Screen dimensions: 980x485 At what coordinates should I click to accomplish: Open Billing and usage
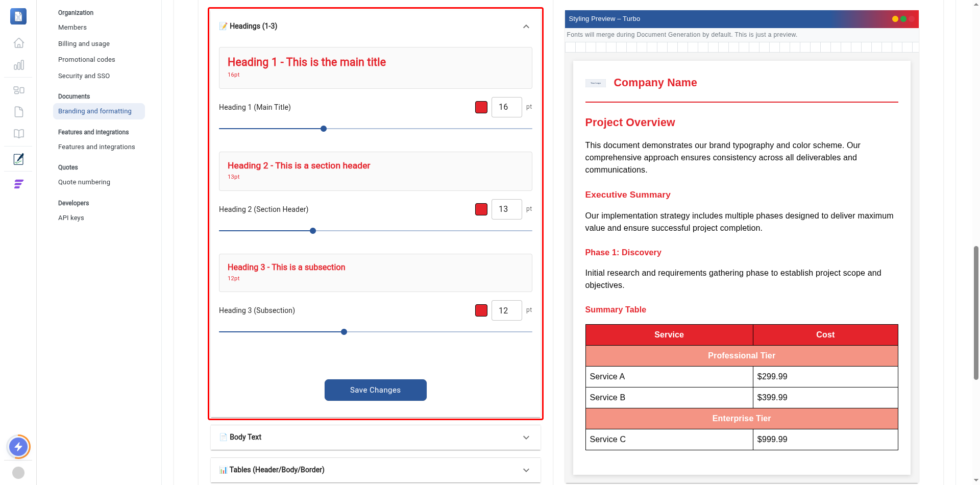(84, 44)
